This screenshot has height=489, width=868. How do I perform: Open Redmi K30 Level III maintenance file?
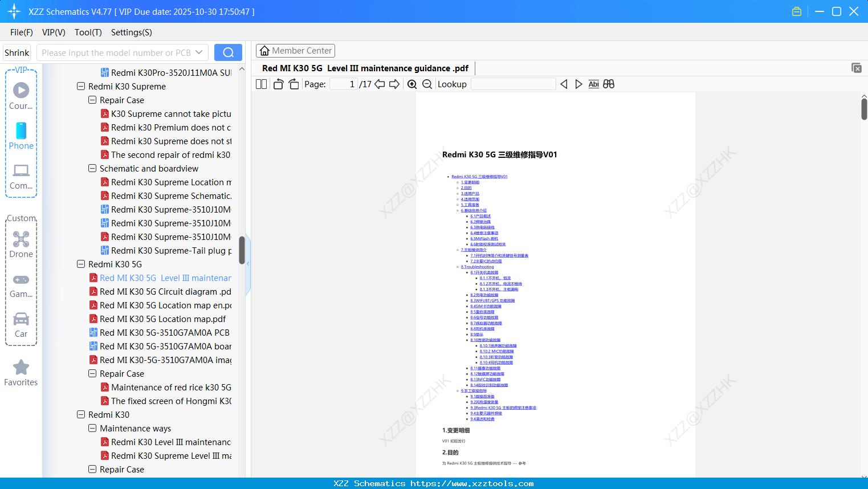166,442
